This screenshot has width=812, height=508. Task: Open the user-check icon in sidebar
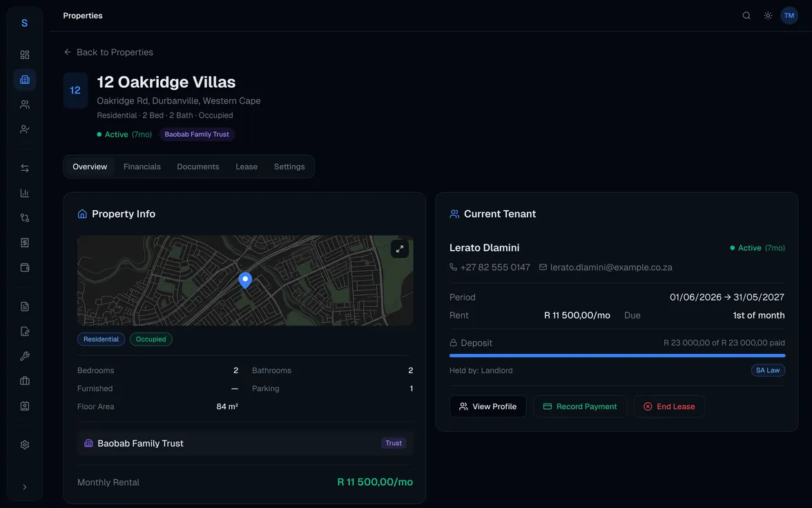point(24,129)
